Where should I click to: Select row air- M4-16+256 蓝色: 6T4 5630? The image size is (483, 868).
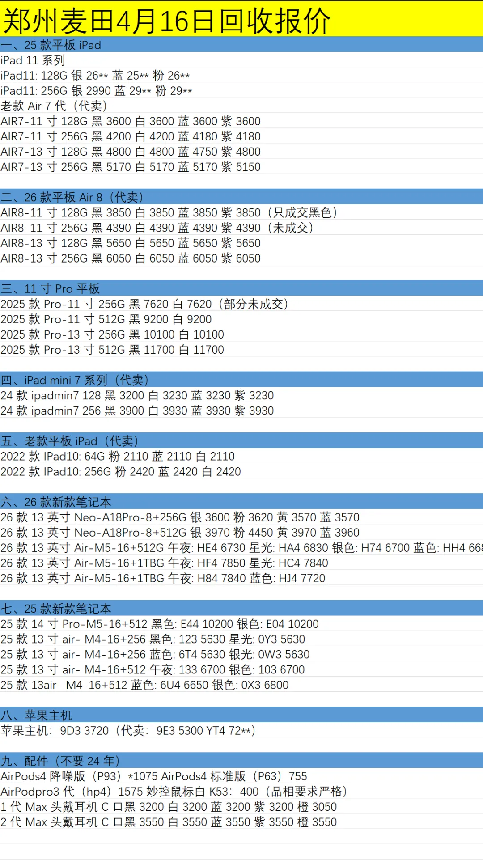[x=241, y=653]
